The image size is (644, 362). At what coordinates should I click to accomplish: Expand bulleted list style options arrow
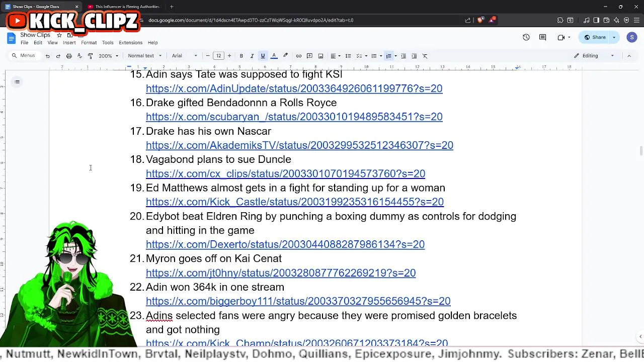pyautogui.click(x=381, y=56)
